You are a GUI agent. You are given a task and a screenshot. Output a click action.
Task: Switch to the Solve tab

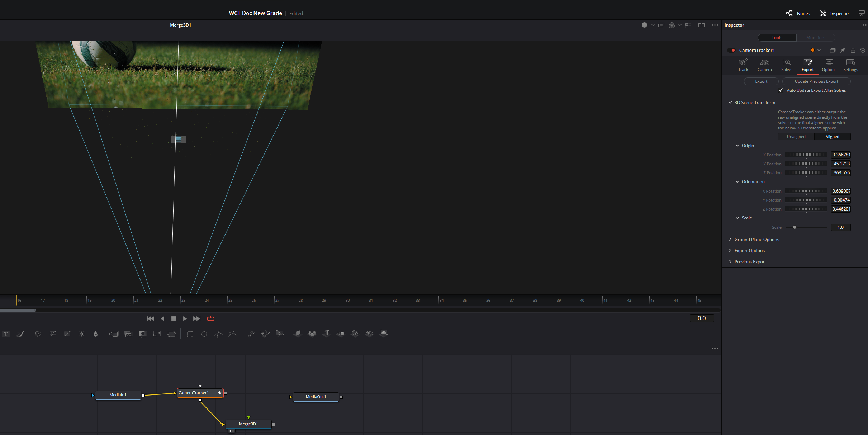tap(786, 65)
